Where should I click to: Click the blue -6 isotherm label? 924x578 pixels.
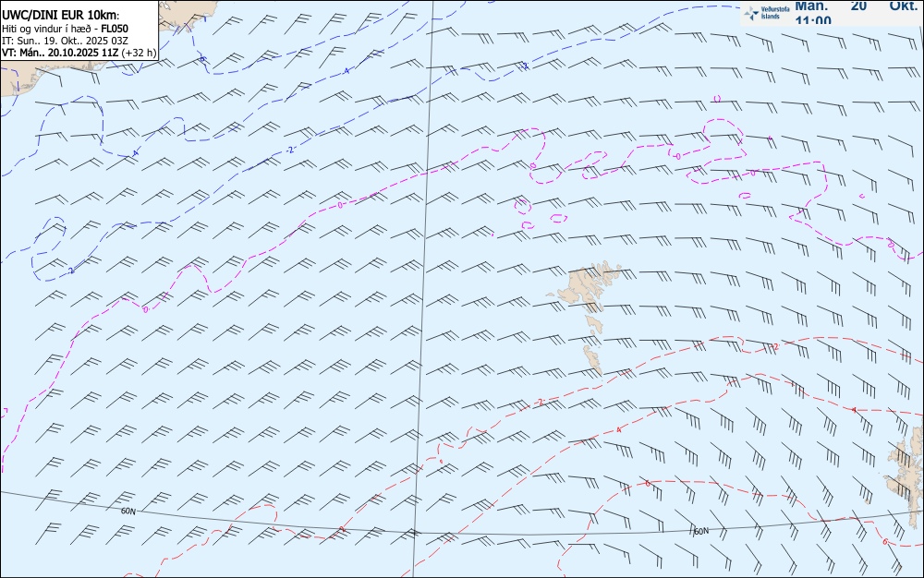pyautogui.click(x=202, y=59)
